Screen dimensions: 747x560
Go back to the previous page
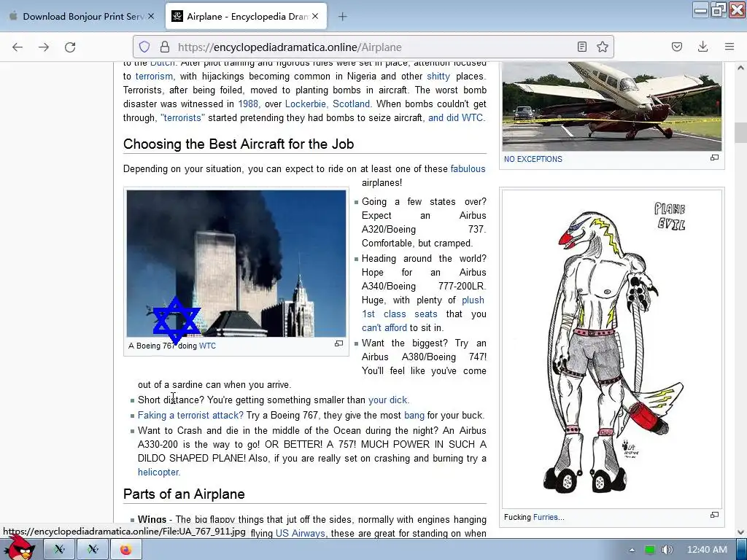click(x=18, y=47)
